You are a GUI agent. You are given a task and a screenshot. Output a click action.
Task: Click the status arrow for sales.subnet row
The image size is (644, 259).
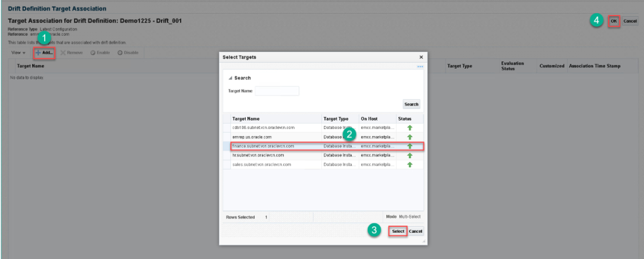[x=410, y=164]
